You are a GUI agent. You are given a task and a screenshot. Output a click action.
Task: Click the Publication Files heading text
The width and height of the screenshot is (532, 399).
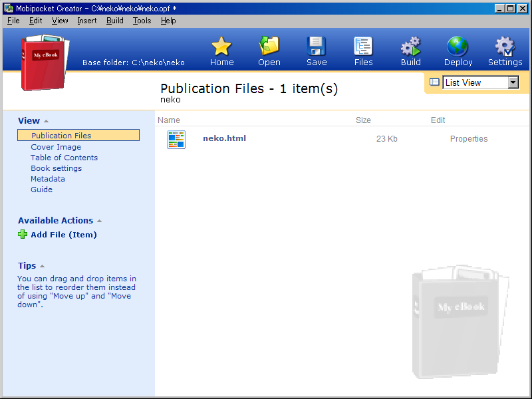[249, 88]
